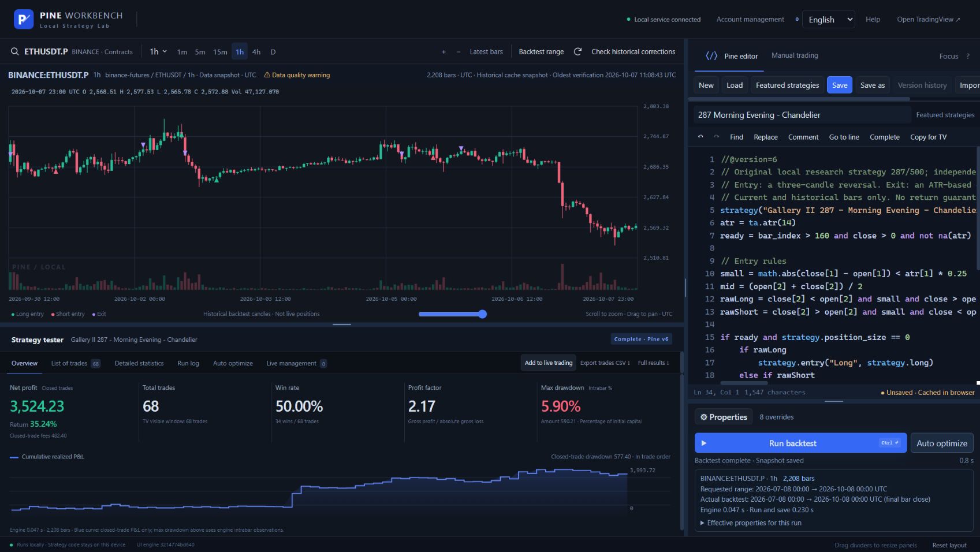This screenshot has width=980, height=552.
Task: Click Export trades CSV
Action: (605, 363)
